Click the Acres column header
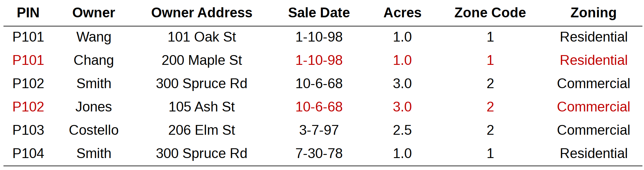Image resolution: width=644 pixels, height=170 pixels. coord(402,13)
